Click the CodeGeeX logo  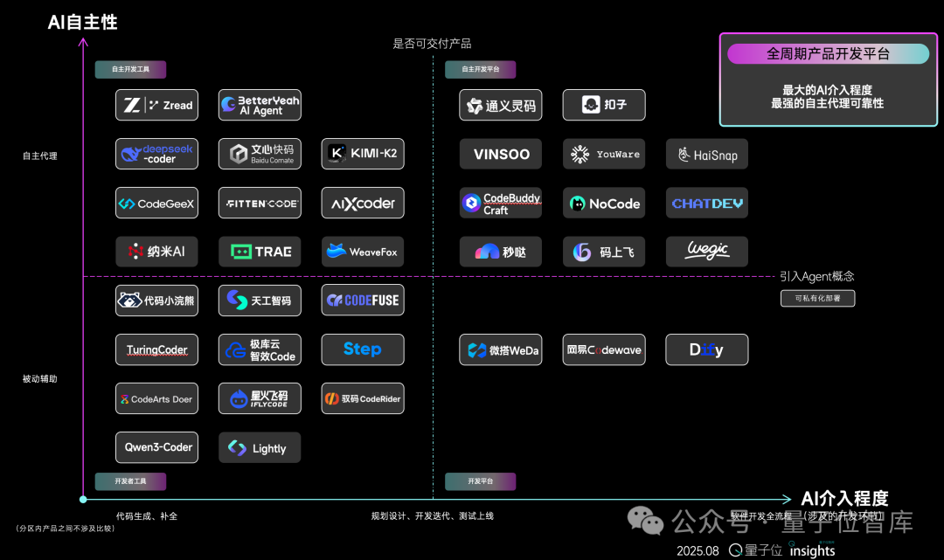click(x=156, y=203)
